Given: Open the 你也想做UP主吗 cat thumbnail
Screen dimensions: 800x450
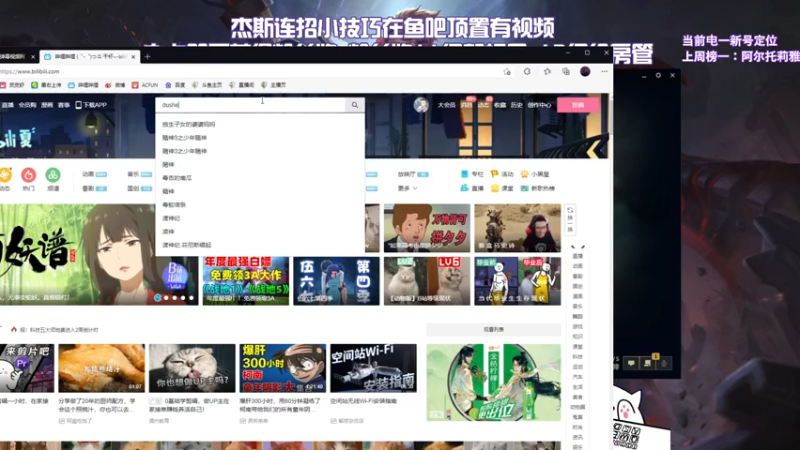Looking at the screenshot, I should [192, 368].
